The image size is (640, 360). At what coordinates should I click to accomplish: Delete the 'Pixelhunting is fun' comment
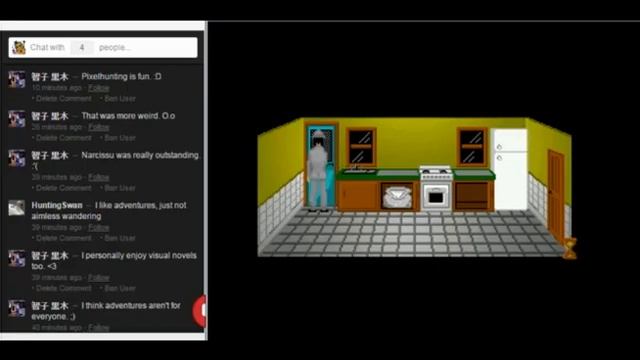63,98
